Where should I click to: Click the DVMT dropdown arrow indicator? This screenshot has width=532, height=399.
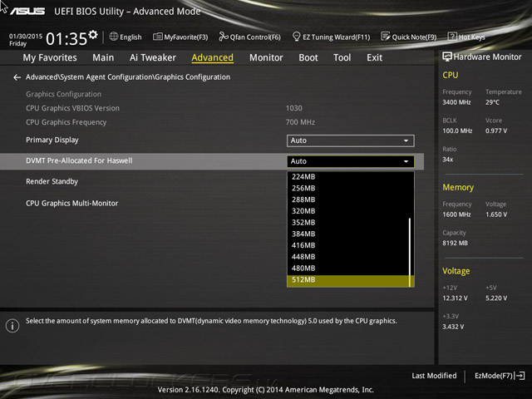406,161
